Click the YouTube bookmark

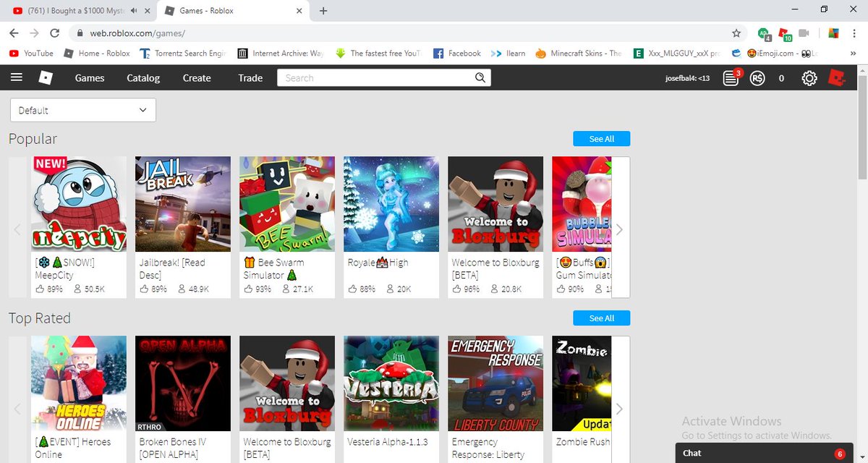click(x=31, y=54)
